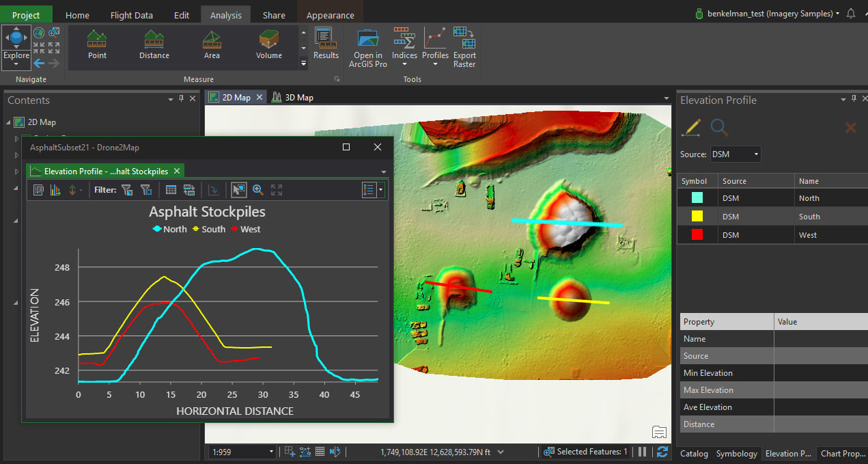Click the draw profile line pencil icon
The height and width of the screenshot is (464, 868).
692,127
